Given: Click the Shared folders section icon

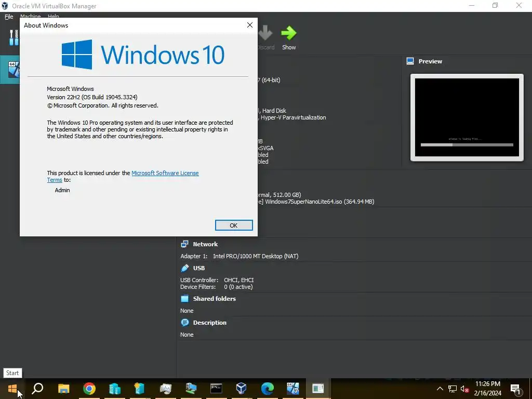Looking at the screenshot, I should click(184, 299).
